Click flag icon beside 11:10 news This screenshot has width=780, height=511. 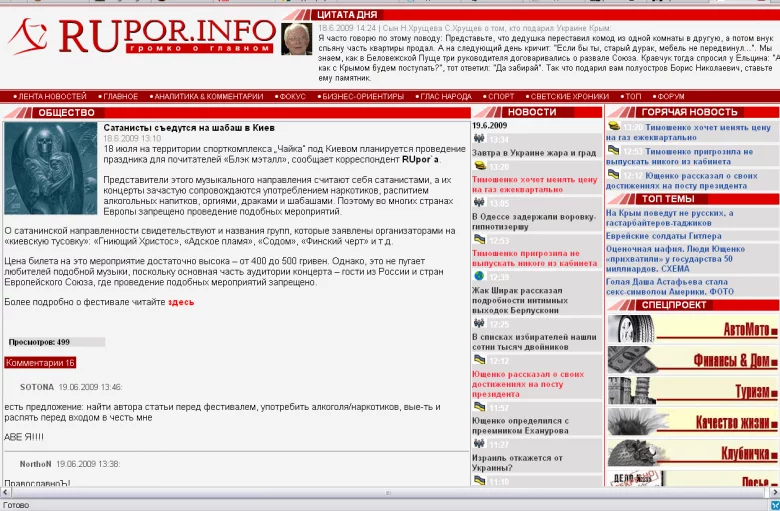click(480, 481)
